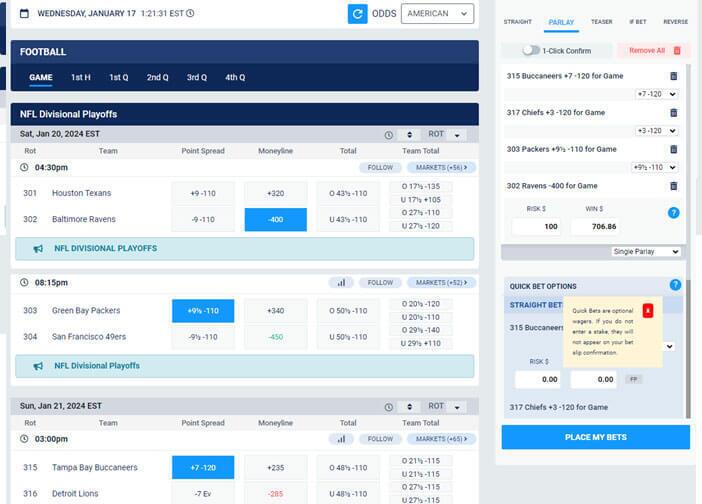Click the parlay RISK $ field showing 100

(537, 226)
